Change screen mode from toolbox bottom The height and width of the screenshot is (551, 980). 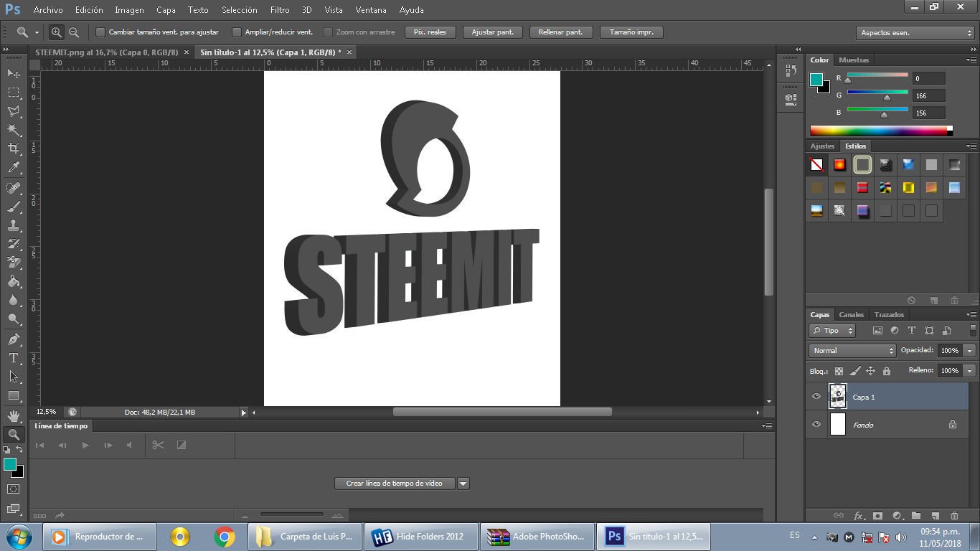point(14,509)
